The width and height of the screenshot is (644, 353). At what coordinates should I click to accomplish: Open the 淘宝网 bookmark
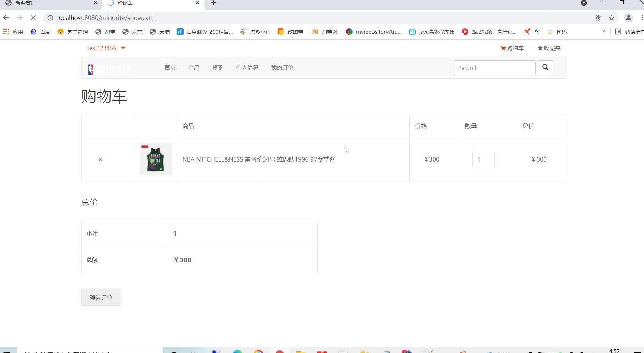325,32
